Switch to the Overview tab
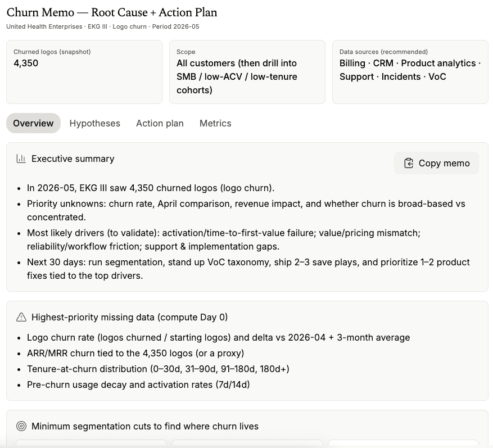Screen dimensions: 493x448 pyautogui.click(x=33, y=123)
